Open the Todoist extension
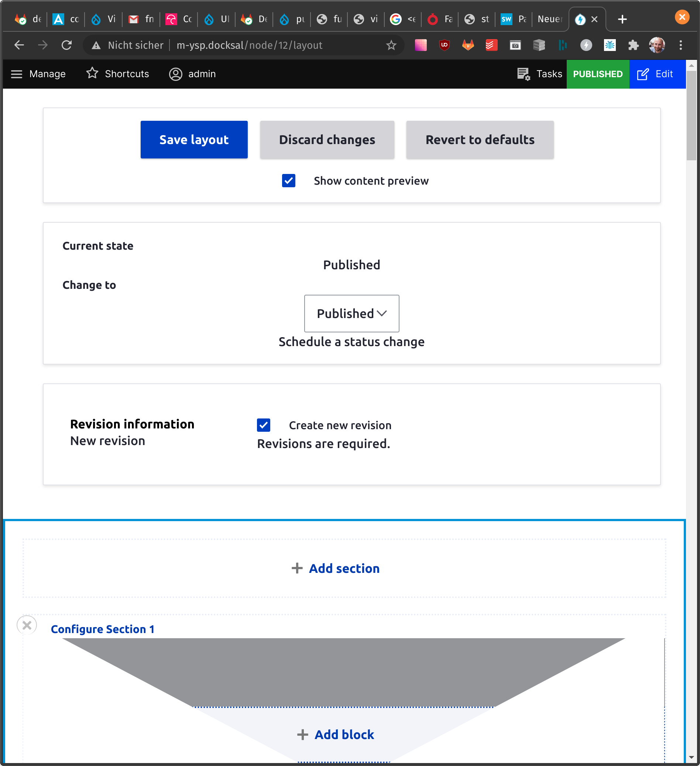The image size is (700, 766). click(490, 45)
